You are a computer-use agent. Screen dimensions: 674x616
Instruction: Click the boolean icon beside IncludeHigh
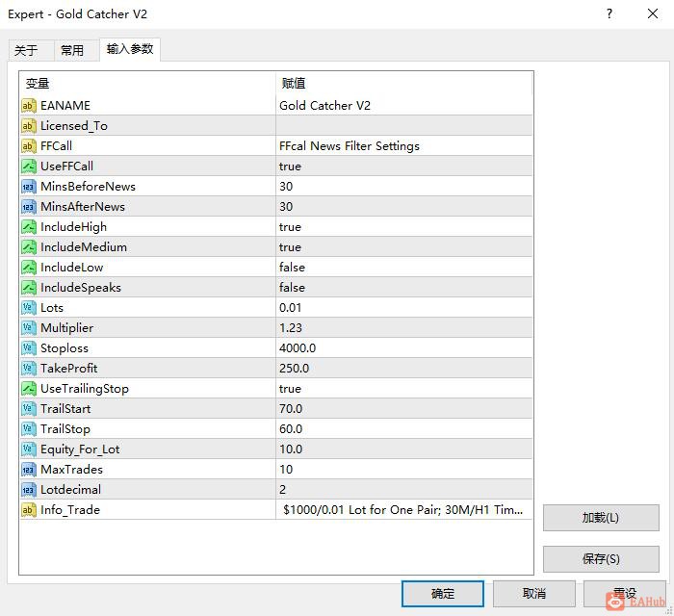pyautogui.click(x=28, y=227)
